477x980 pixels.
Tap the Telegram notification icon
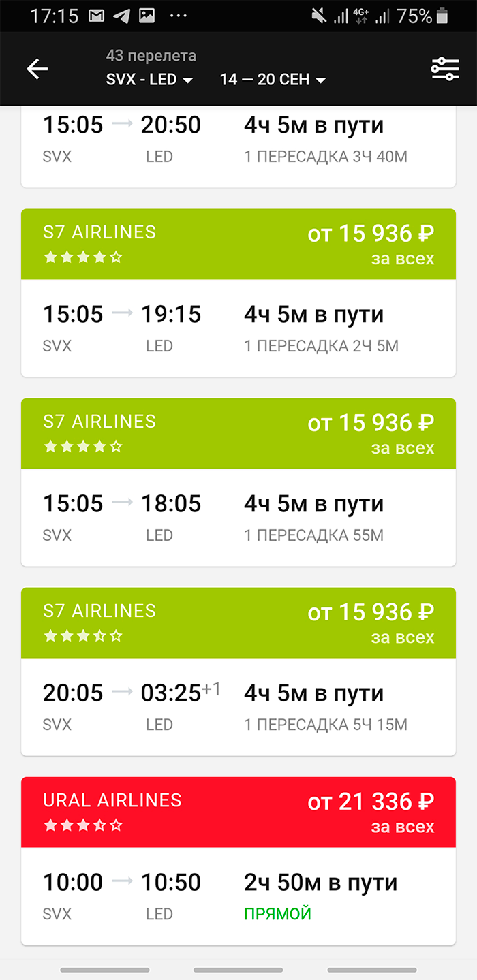point(121,16)
